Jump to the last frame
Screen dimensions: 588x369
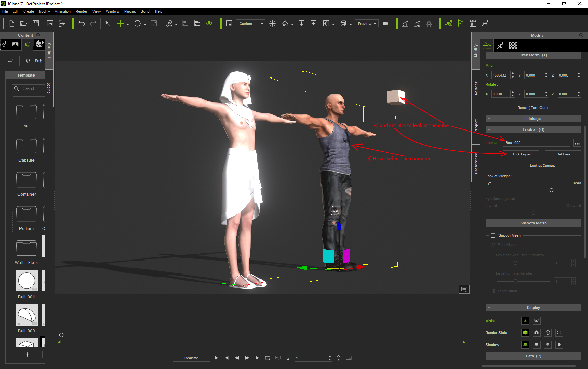coord(257,358)
